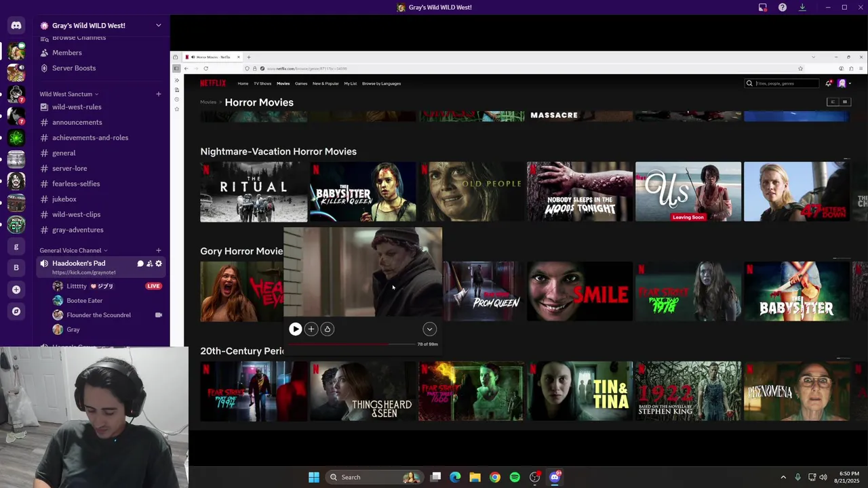Image resolution: width=868 pixels, height=488 pixels.
Task: Open the Us movie thumbnail
Action: pos(688,192)
